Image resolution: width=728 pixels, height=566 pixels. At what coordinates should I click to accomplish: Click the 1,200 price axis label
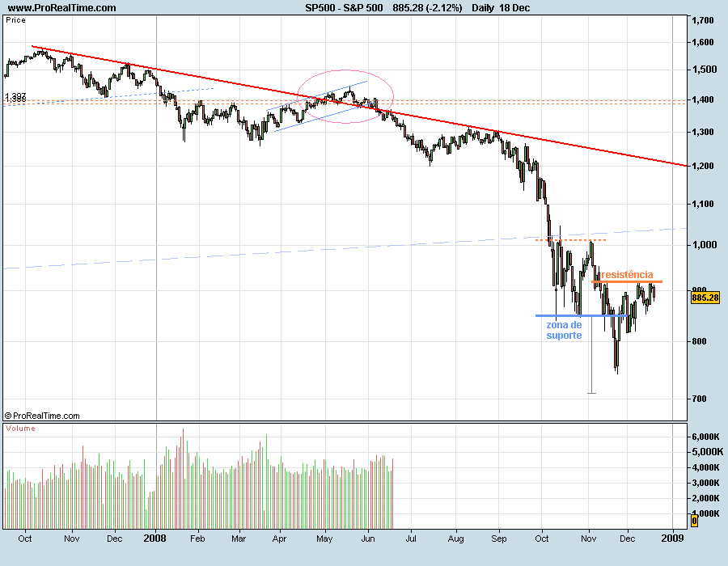[x=702, y=166]
